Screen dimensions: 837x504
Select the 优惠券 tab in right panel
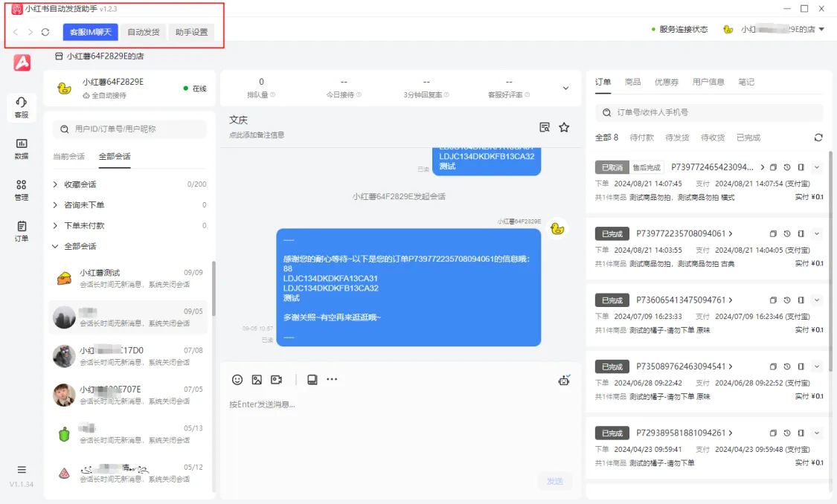(x=667, y=82)
